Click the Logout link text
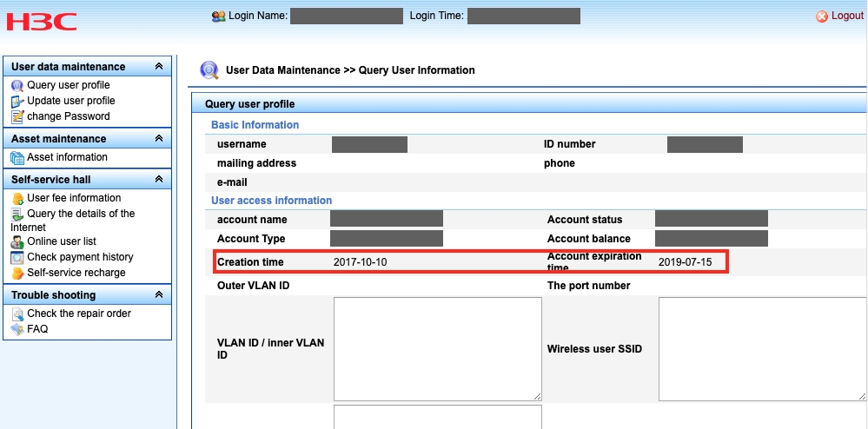Image resolution: width=868 pixels, height=429 pixels. click(847, 16)
